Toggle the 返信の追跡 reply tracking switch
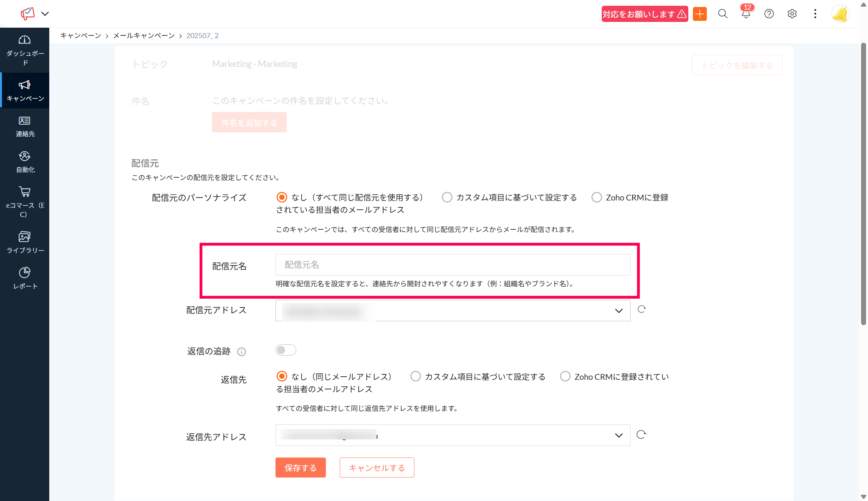Image resolution: width=868 pixels, height=501 pixels. (285, 350)
